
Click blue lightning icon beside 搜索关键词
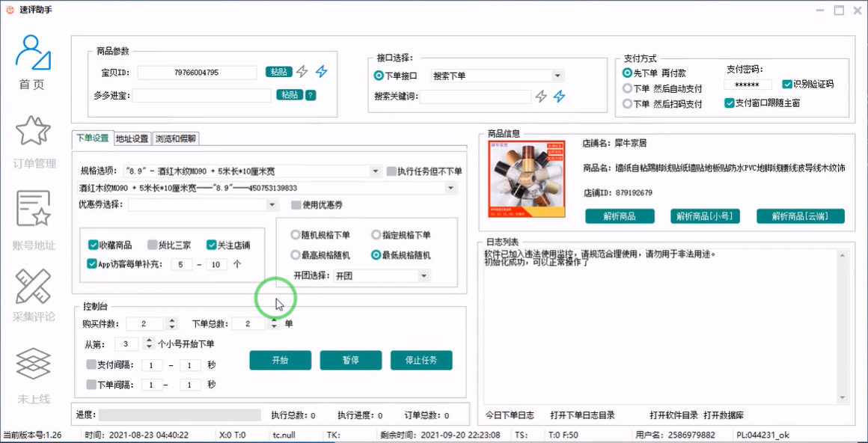click(560, 97)
